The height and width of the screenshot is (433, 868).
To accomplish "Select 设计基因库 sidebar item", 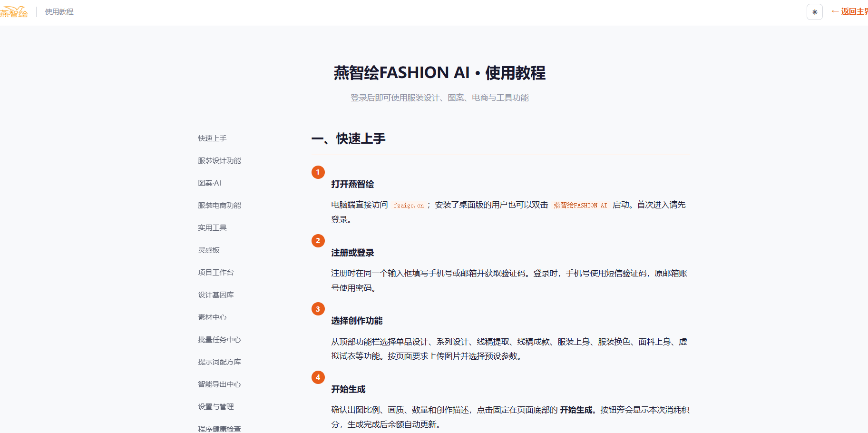I will 216,295.
